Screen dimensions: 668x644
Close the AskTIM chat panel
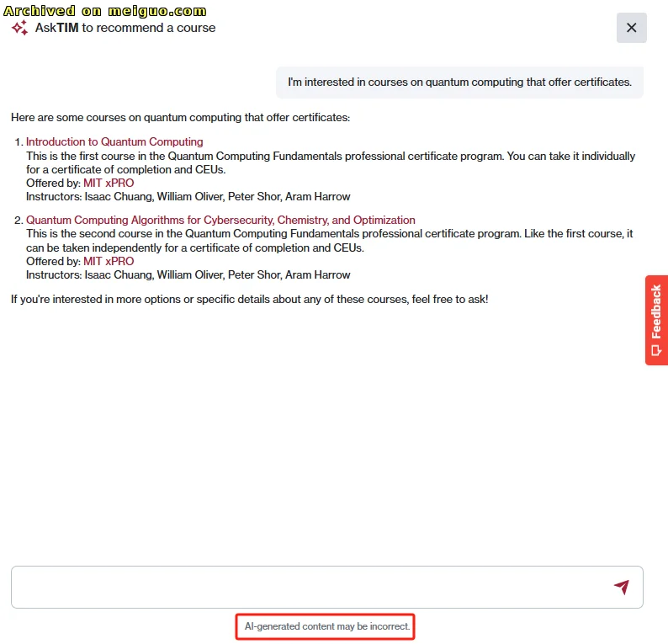coord(631,28)
